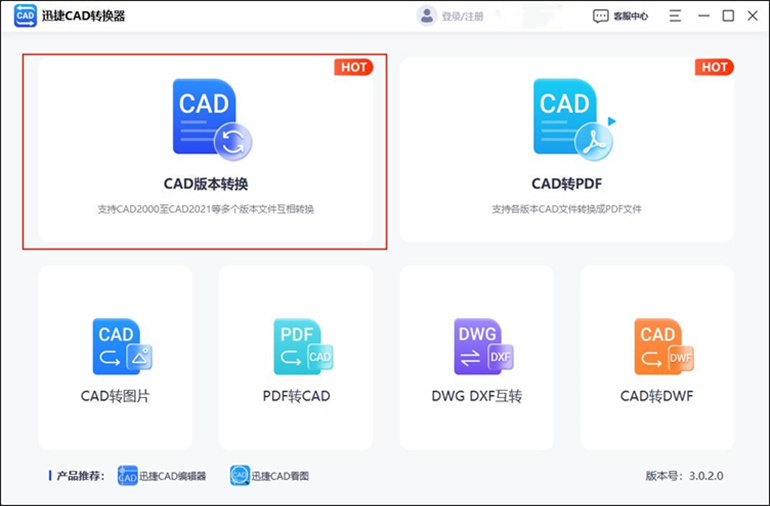Click the CAD版本转换 title text
This screenshot has height=506, width=770.
(x=206, y=184)
